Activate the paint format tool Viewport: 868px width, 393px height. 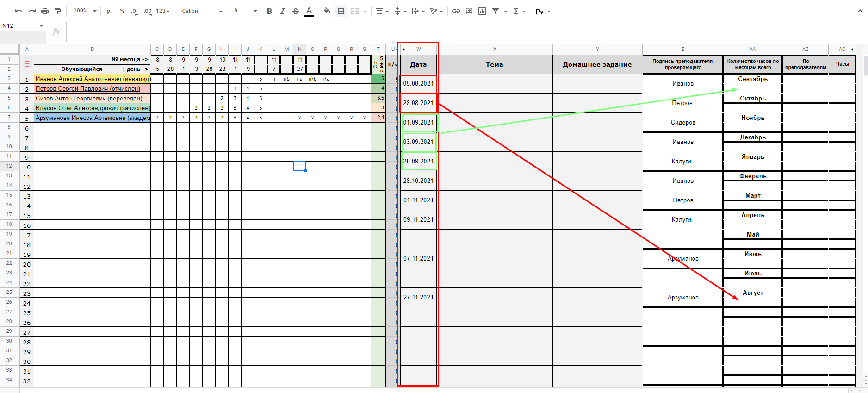[58, 11]
